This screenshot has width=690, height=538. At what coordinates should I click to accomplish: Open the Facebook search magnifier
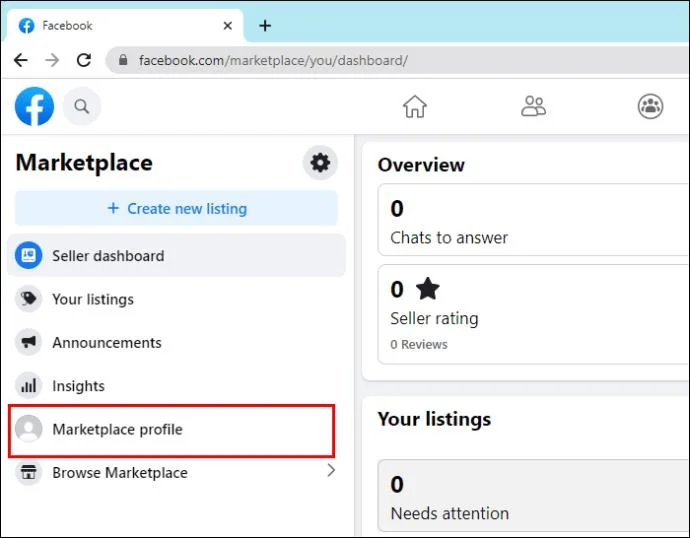click(82, 106)
